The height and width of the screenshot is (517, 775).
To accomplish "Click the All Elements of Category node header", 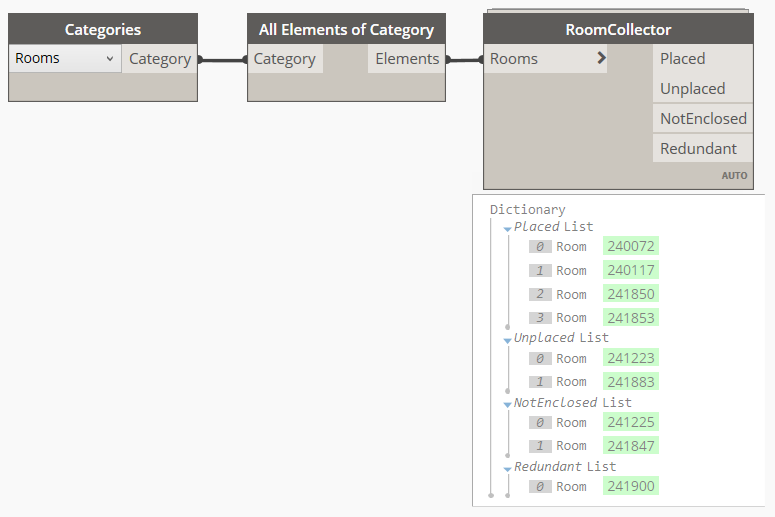I will (x=346, y=30).
